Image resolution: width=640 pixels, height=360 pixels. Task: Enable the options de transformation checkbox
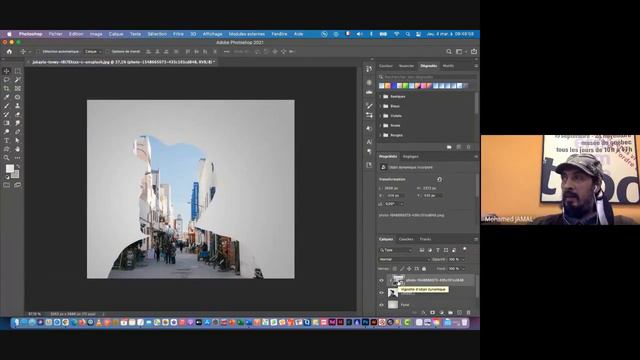[x=107, y=52]
